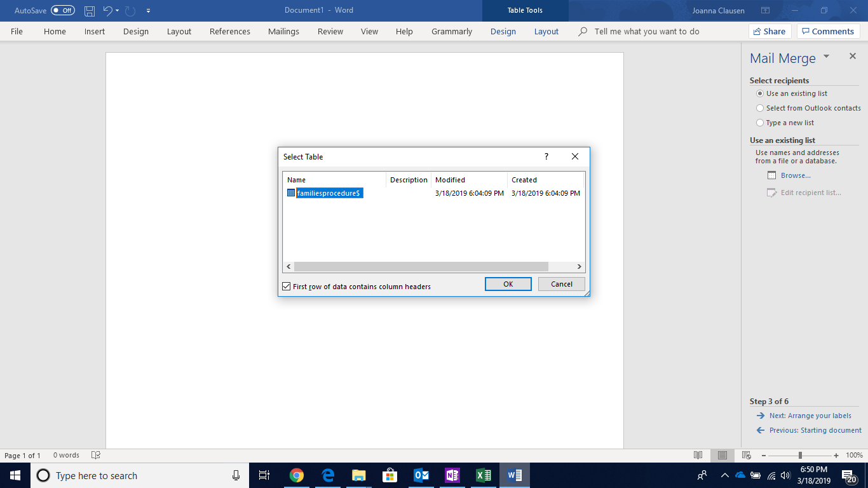The width and height of the screenshot is (868, 488).
Task: Click the zoom in plus button
Action: pos(836,455)
